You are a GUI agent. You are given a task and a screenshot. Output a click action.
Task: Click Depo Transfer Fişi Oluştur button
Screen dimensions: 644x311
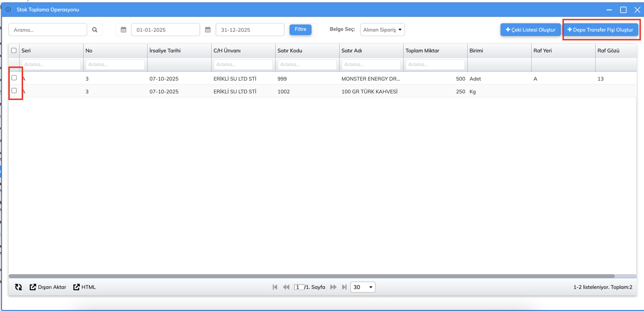pyautogui.click(x=600, y=30)
